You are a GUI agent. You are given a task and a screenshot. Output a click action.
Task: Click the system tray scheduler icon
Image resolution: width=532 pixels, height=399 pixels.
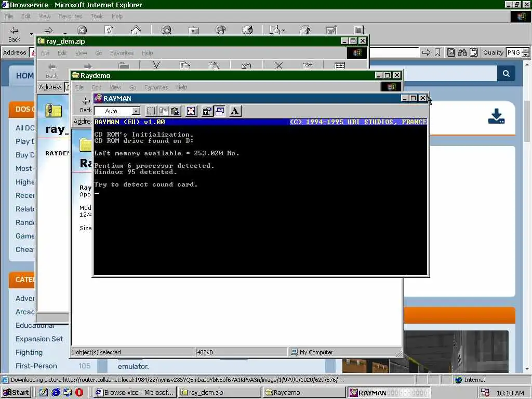pyautogui.click(x=485, y=393)
